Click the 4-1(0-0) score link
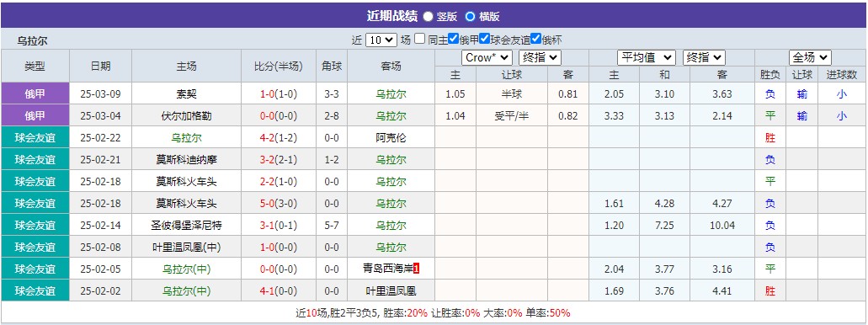Screen dimensions: 868x325 (x=279, y=291)
